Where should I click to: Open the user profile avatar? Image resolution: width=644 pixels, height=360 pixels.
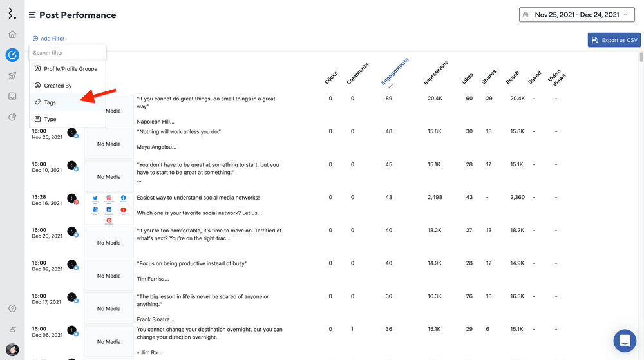(x=12, y=350)
